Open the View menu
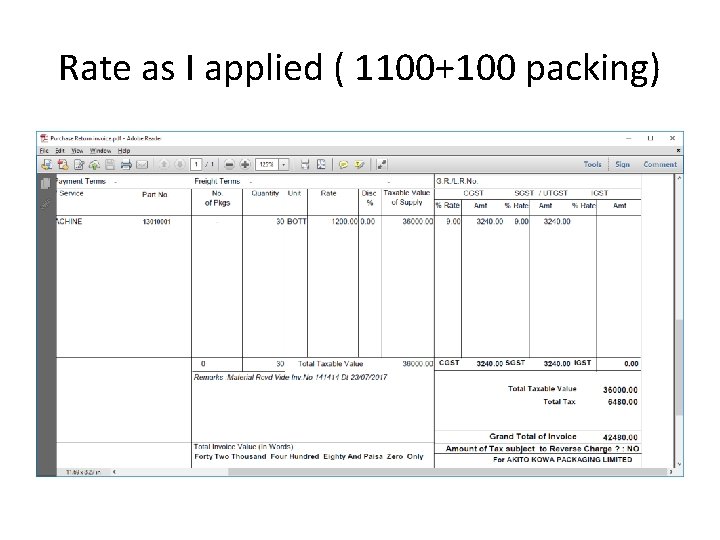Image resolution: width=720 pixels, height=540 pixels. click(x=77, y=151)
